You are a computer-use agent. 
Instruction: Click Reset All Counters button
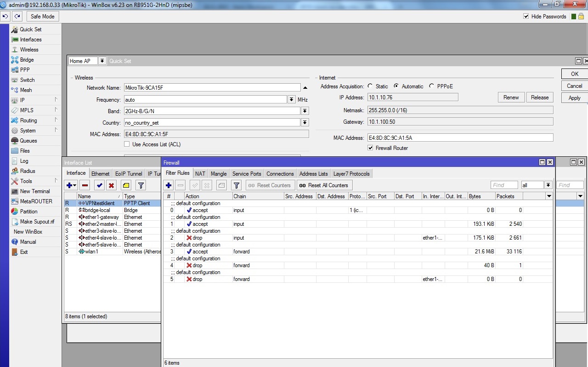click(324, 185)
